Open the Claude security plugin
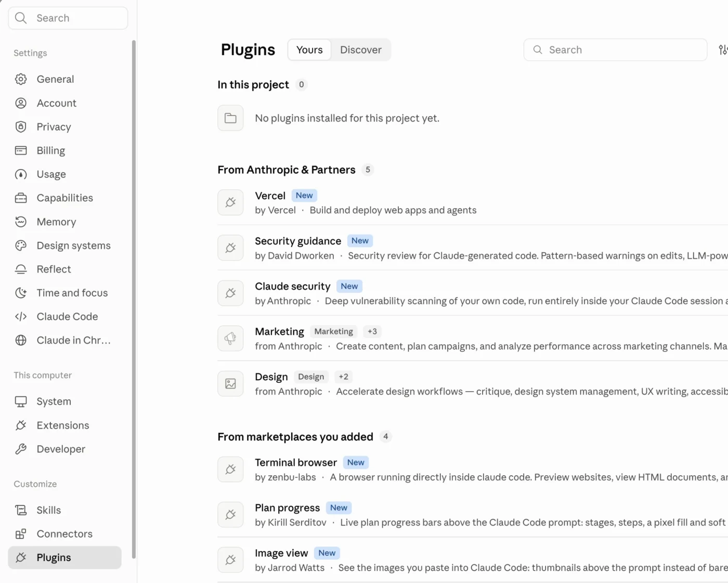The height and width of the screenshot is (583, 728). pos(473,293)
